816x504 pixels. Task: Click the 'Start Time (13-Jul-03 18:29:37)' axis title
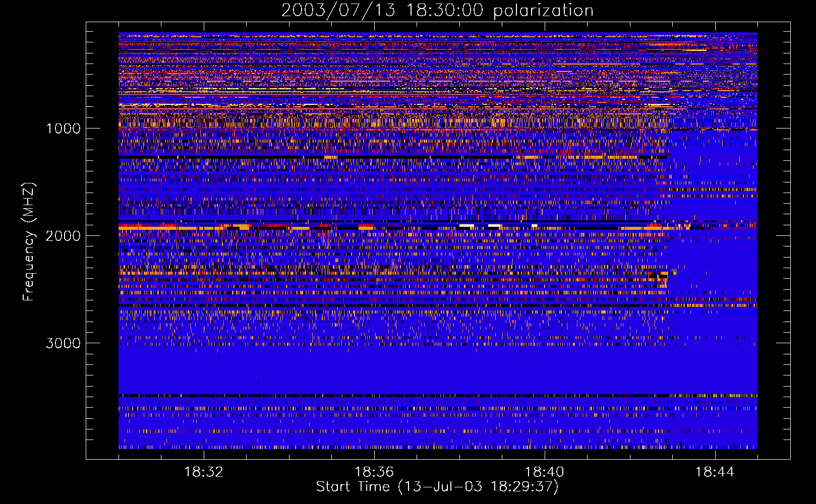click(x=437, y=487)
